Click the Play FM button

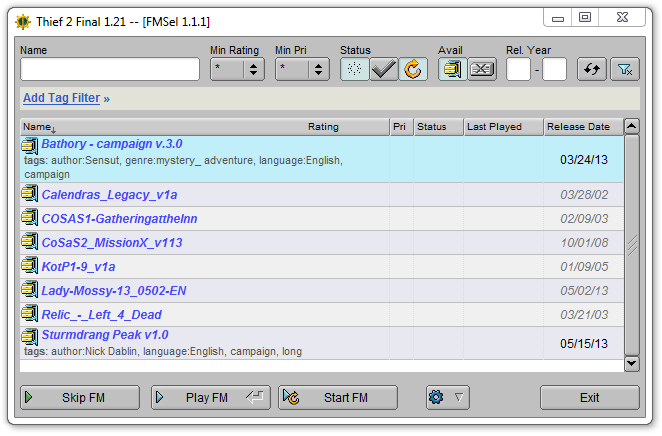tap(211, 397)
